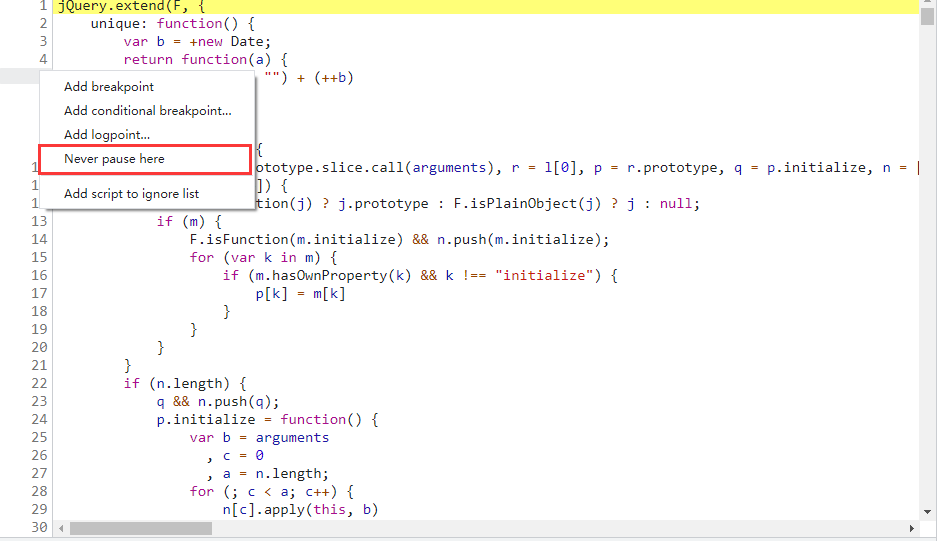Click the horizontal scrollbar left arrow
Image resolution: width=937 pixels, height=541 pixels.
click(61, 528)
